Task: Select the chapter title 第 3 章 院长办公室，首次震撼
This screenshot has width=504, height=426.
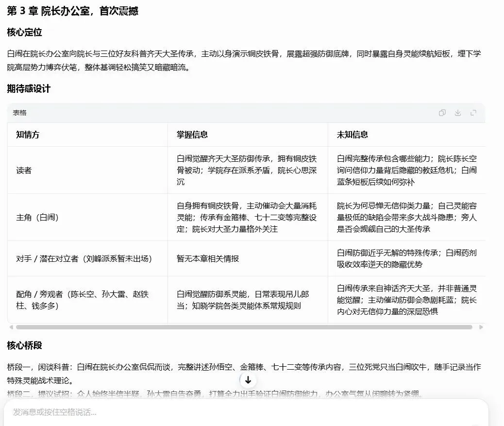Action: pyautogui.click(x=73, y=11)
